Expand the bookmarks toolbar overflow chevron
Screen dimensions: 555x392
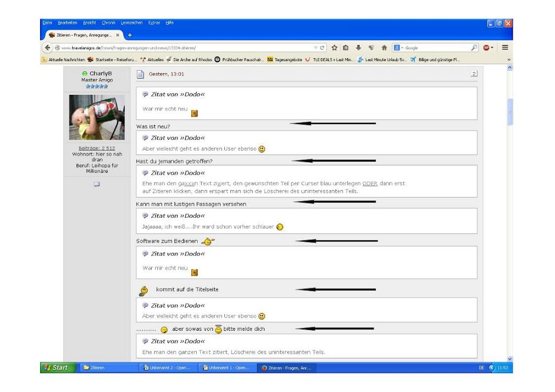[508, 60]
